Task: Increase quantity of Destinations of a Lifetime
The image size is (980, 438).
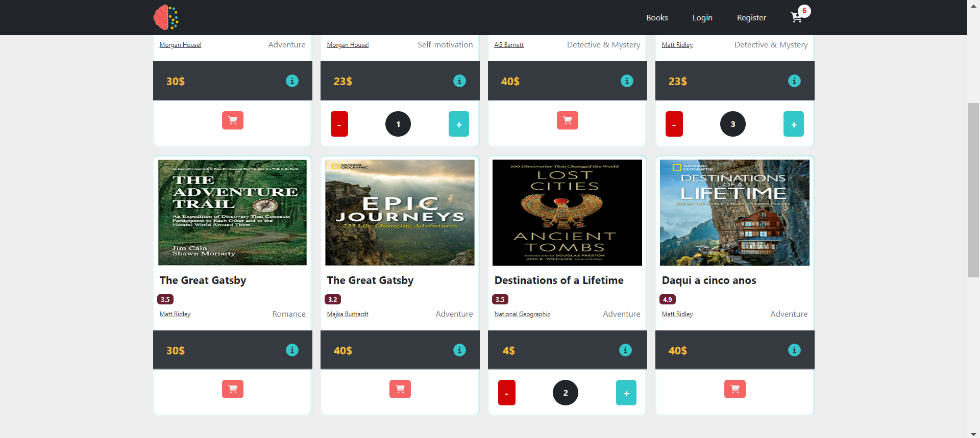Action: (626, 393)
